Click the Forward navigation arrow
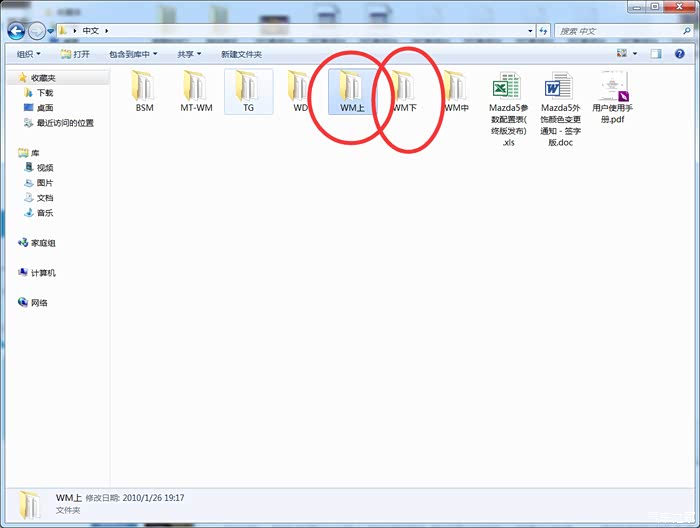The image size is (700, 528). (x=37, y=31)
